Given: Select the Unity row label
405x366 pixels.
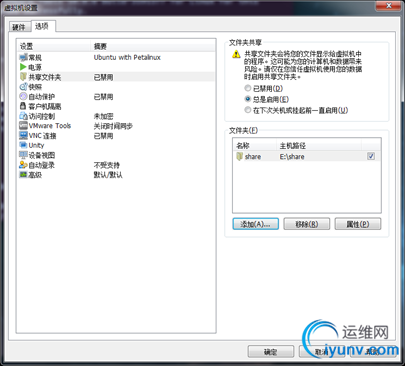Looking at the screenshot, I should [x=36, y=145].
